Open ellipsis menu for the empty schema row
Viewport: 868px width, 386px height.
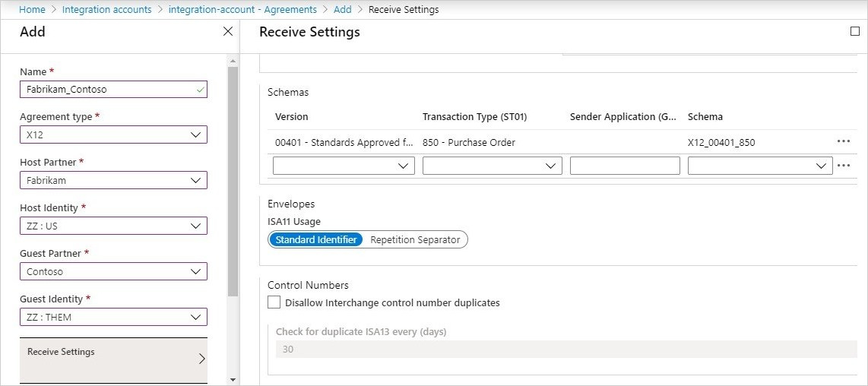844,165
